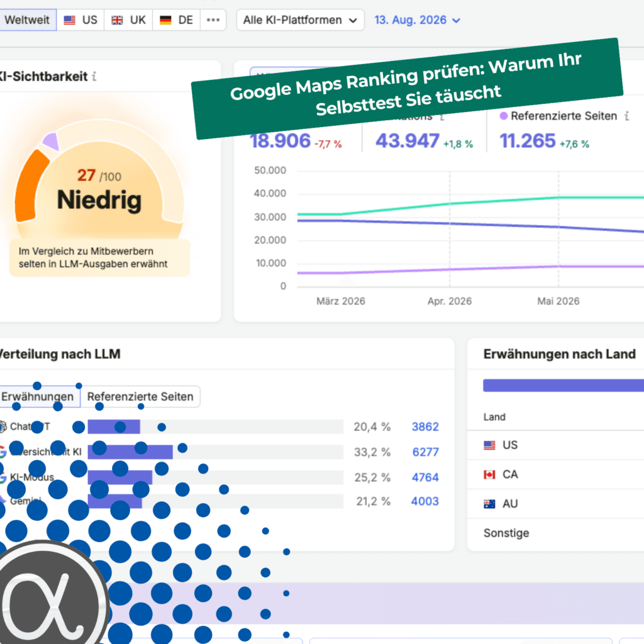The height and width of the screenshot is (644, 644).
Task: Open the 4764 KI-Modus mentions link
Action: pyautogui.click(x=425, y=478)
